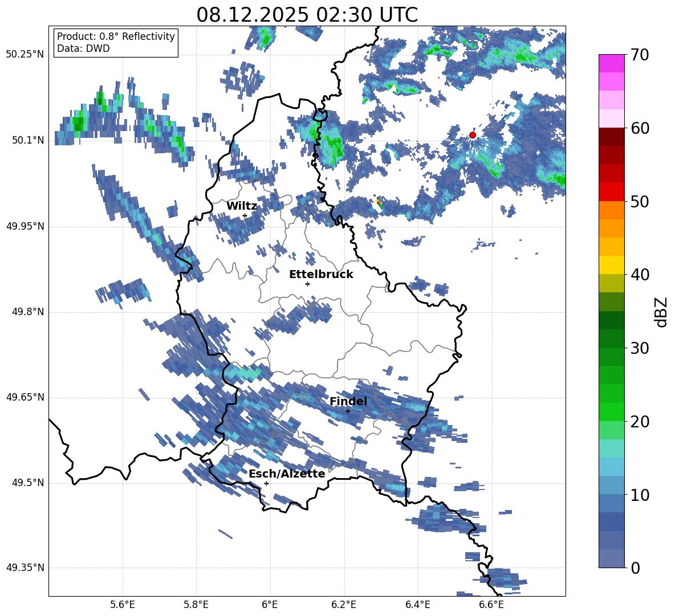The image size is (675, 616).
Task: Click the 60 colorbar tick label
Action: pyautogui.click(x=639, y=128)
